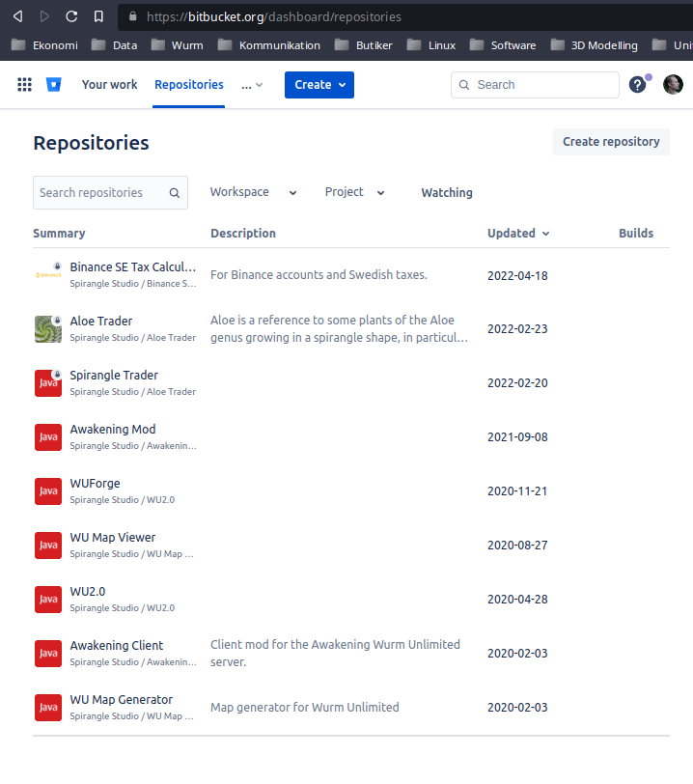Open the WUForge repository link
Image resolution: width=693 pixels, height=784 pixels.
click(x=95, y=484)
